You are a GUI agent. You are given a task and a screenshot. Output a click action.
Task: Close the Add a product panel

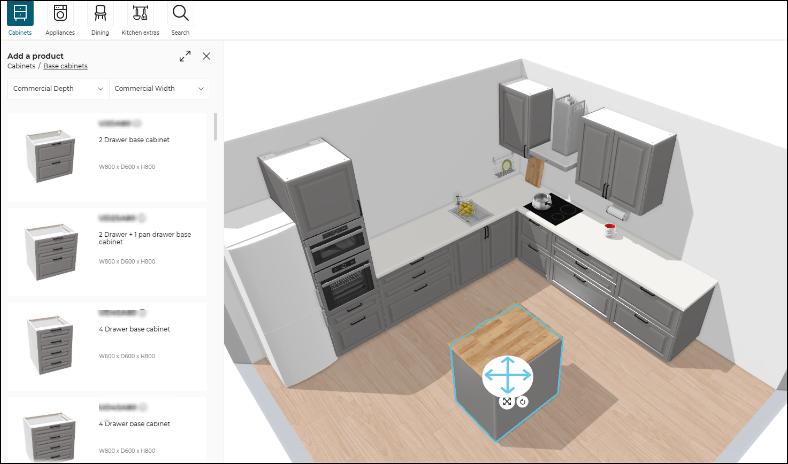coord(206,57)
